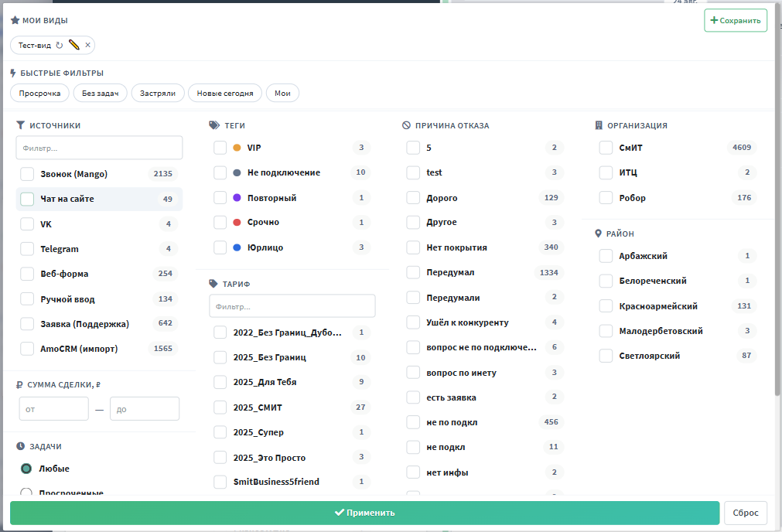This screenshot has height=532, width=782.
Task: Tick the Юрлицо tag checkbox
Action: click(x=220, y=247)
